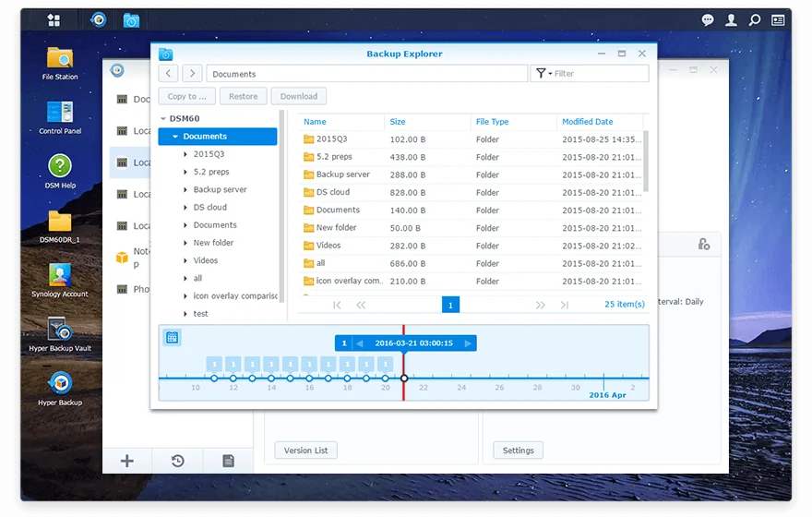Open the backup restore history icon
This screenshot has width=812, height=517.
coord(178,461)
